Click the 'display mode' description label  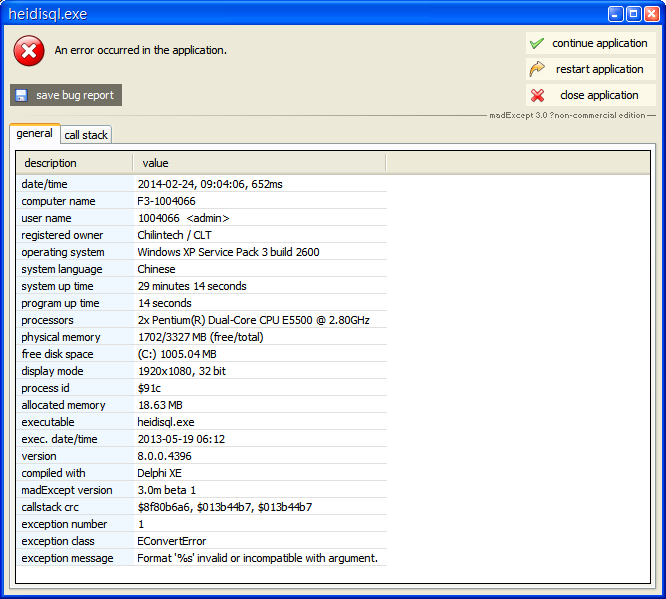[x=52, y=371]
